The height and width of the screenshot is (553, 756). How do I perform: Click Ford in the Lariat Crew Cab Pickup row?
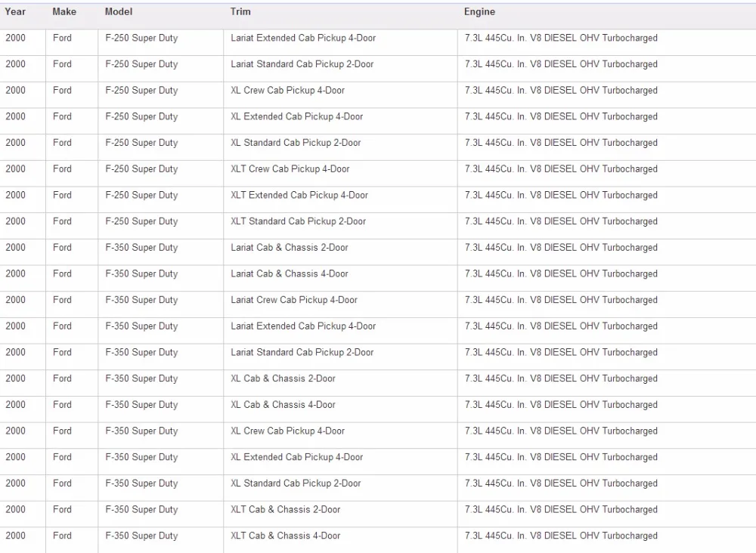[62, 300]
